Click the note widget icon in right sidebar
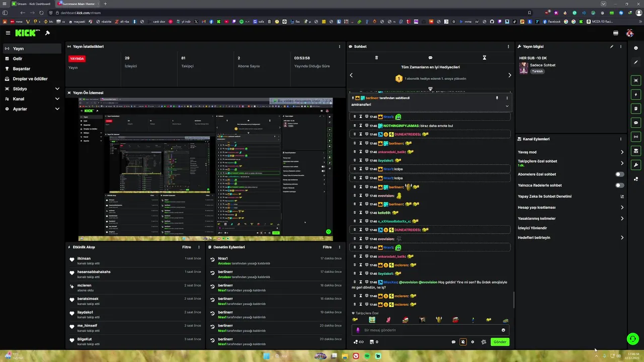The width and height of the screenshot is (644, 362). point(636,109)
